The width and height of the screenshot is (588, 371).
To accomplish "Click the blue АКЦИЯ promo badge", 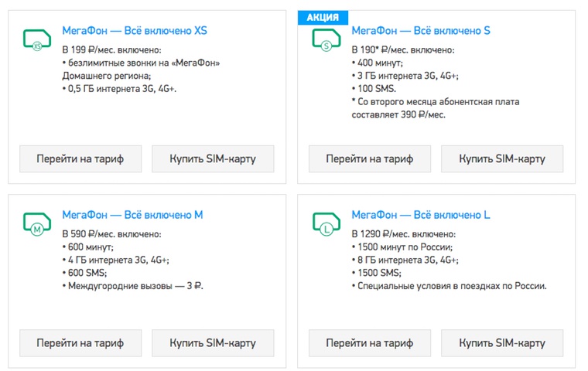I will (x=323, y=17).
